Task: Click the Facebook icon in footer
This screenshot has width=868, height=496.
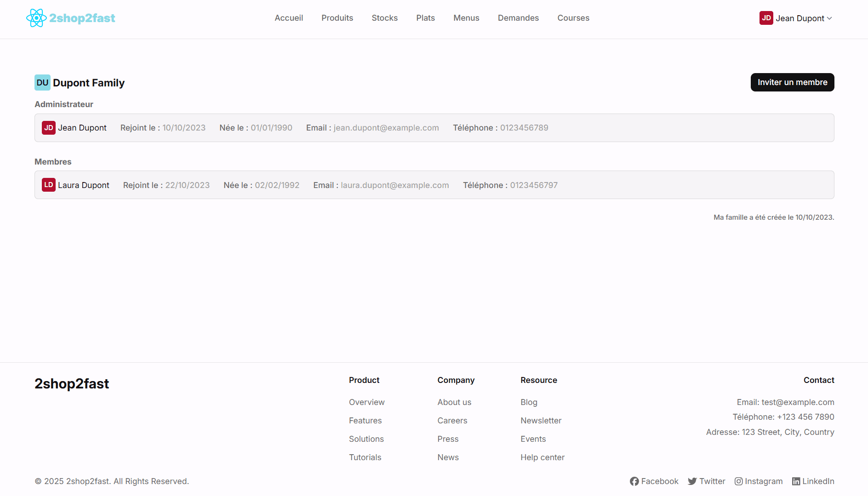Action: [x=634, y=481]
